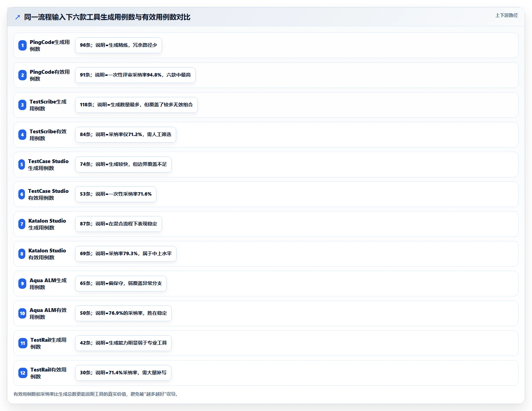
Task: Open the 87条 混合流程下表现稳定 chip
Action: pyautogui.click(x=118, y=224)
